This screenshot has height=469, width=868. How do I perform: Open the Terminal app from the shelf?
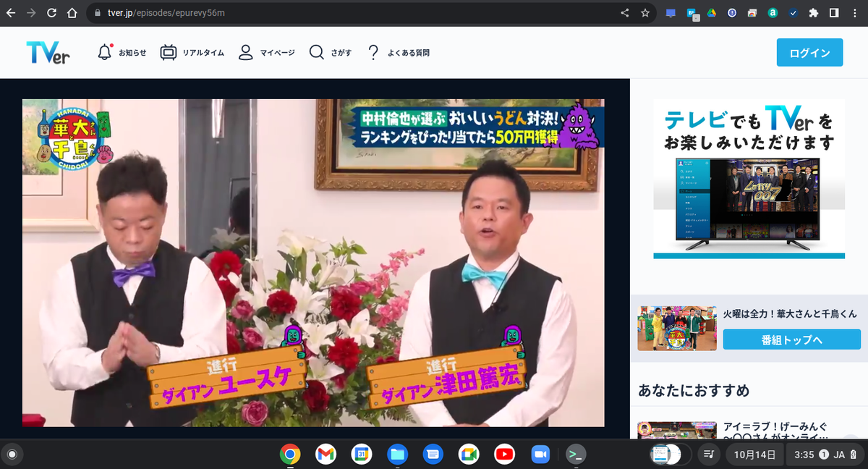(576, 455)
